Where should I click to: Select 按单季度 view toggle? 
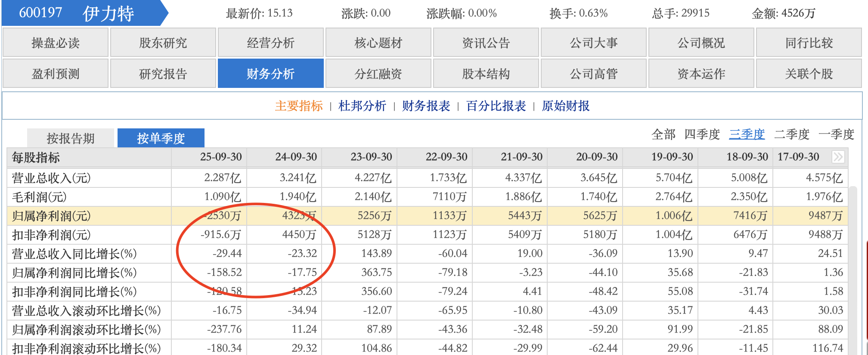(161, 138)
